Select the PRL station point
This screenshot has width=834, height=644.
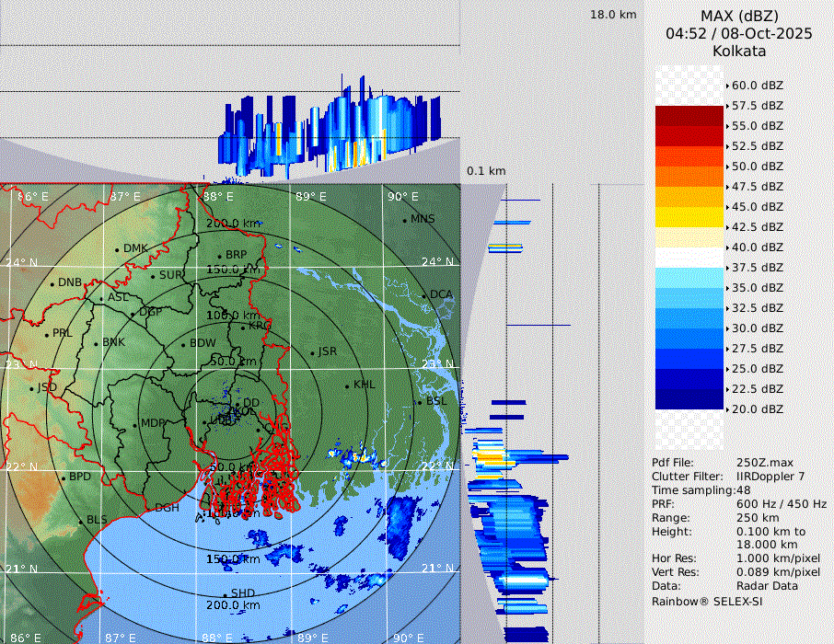pyautogui.click(x=47, y=334)
